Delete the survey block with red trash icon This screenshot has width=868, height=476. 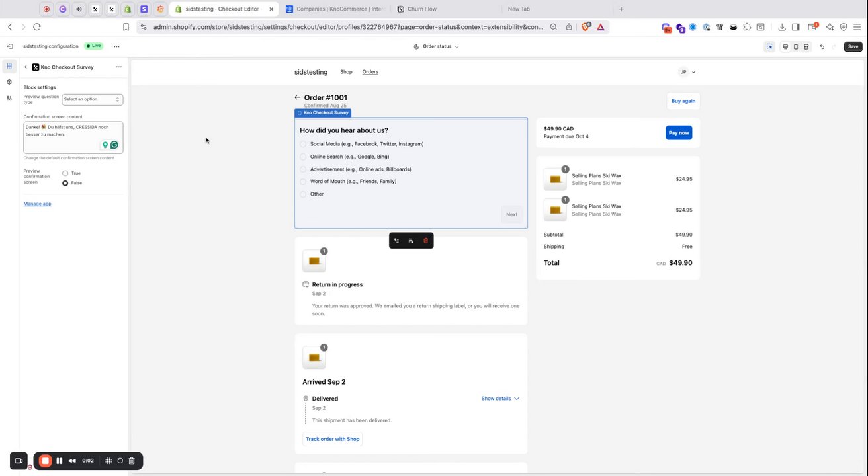[x=425, y=241]
